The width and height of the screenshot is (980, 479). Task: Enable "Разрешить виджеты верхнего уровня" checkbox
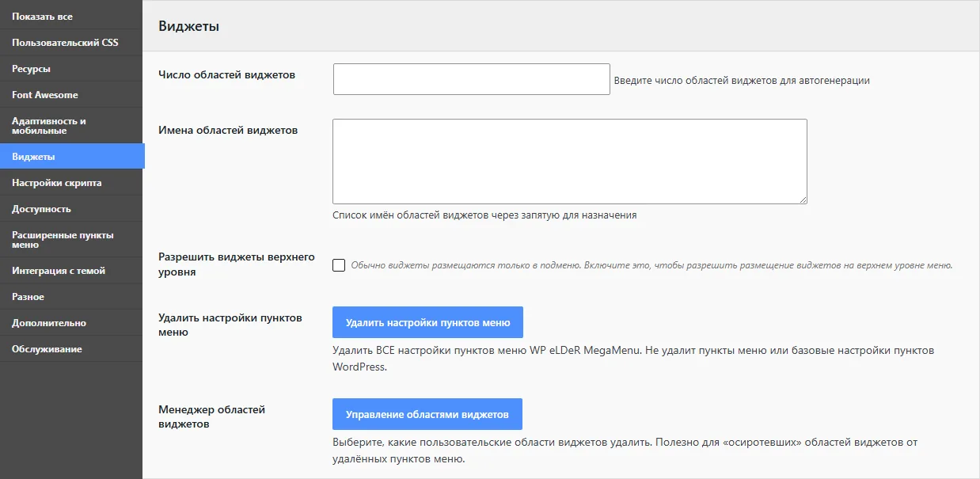339,265
